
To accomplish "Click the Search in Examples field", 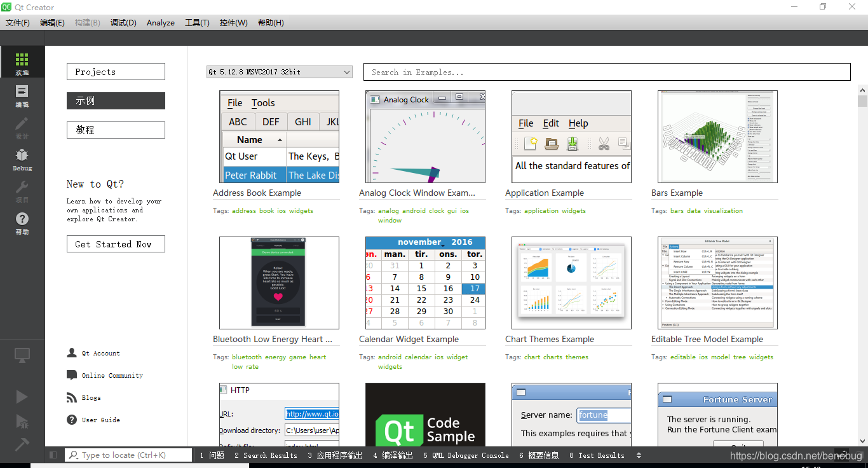I will click(x=607, y=72).
